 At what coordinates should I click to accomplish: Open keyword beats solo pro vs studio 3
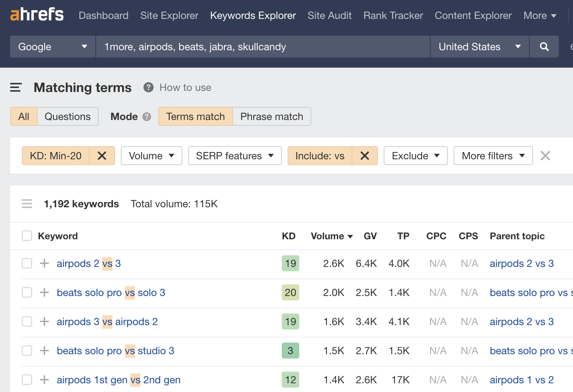click(115, 351)
